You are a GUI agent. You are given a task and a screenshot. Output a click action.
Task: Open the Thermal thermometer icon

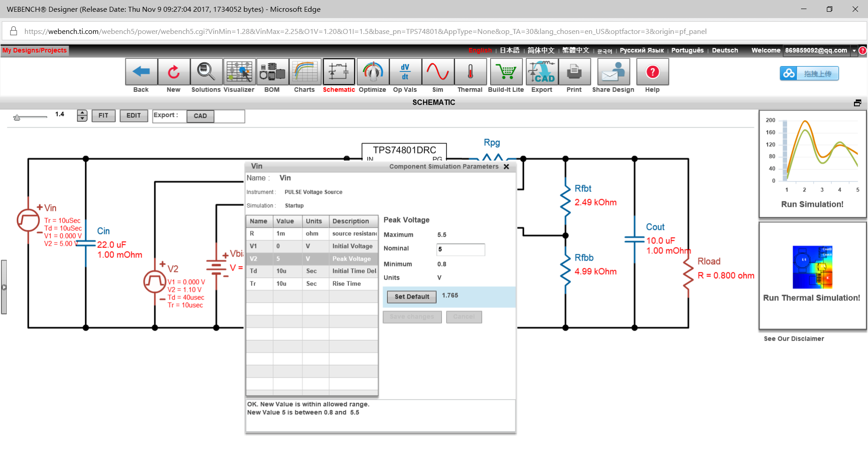tap(470, 72)
